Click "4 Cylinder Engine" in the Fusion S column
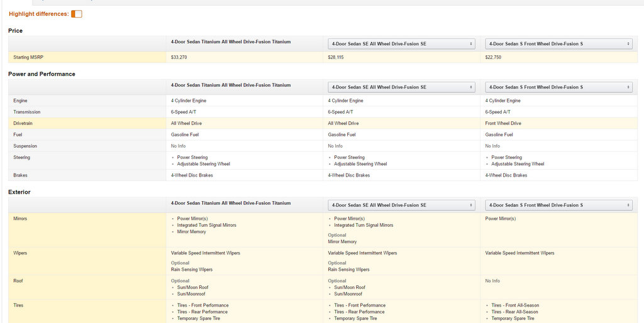This screenshot has width=644, height=323. point(502,101)
